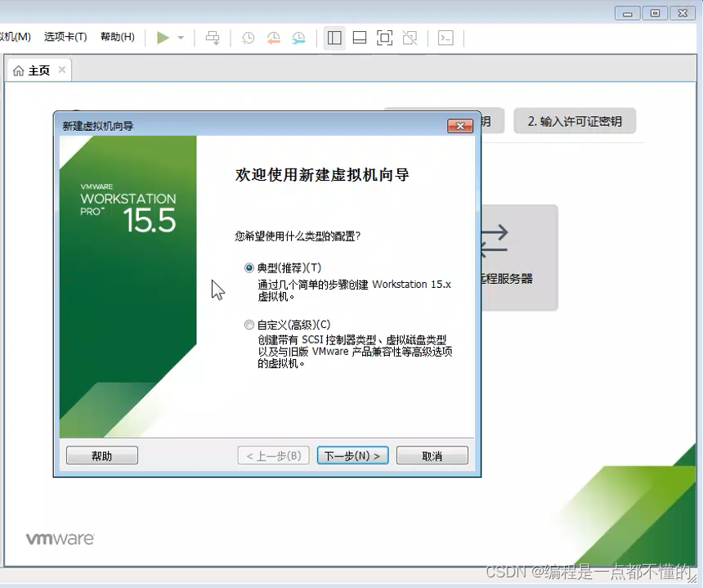Close the VMware Workstation main window

tap(683, 13)
